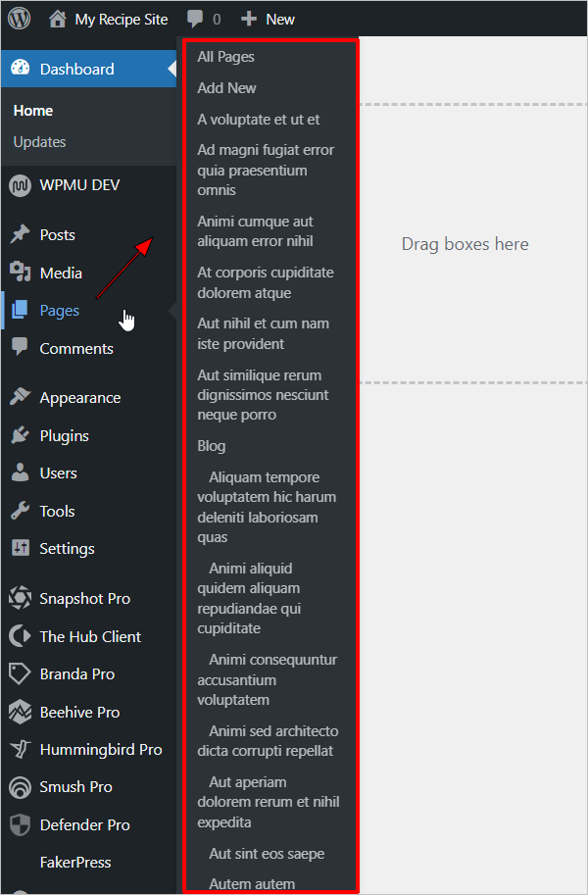The width and height of the screenshot is (588, 895).
Task: Select All Pages in the flyout submenu
Action: point(225,57)
